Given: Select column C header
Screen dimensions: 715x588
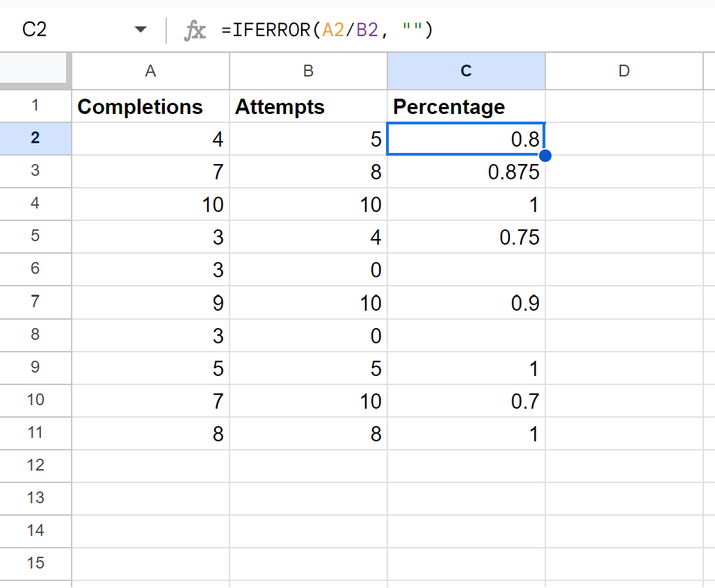Looking at the screenshot, I should 466,71.
